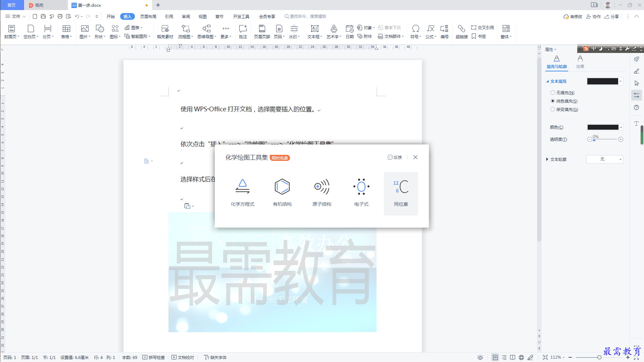The width and height of the screenshot is (644, 362).
Task: Expand the 文本轮廓 section
Action: [547, 159]
